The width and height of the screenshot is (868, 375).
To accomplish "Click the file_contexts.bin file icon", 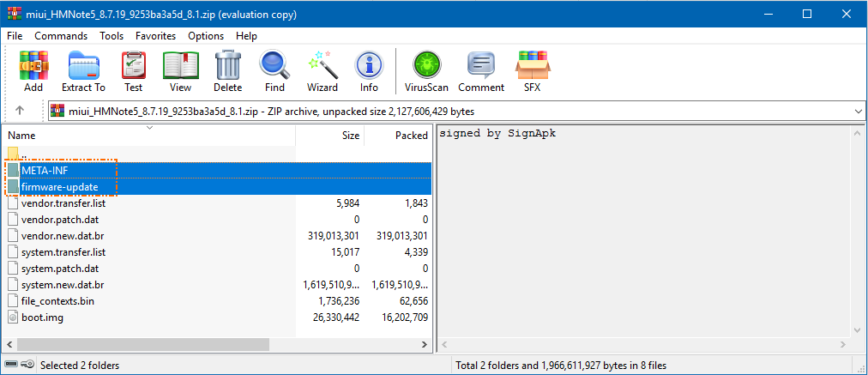I will click(x=13, y=301).
